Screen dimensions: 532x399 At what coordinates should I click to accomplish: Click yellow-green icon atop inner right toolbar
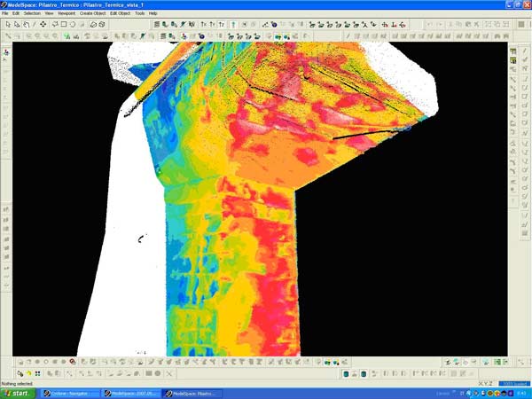[x=513, y=52]
